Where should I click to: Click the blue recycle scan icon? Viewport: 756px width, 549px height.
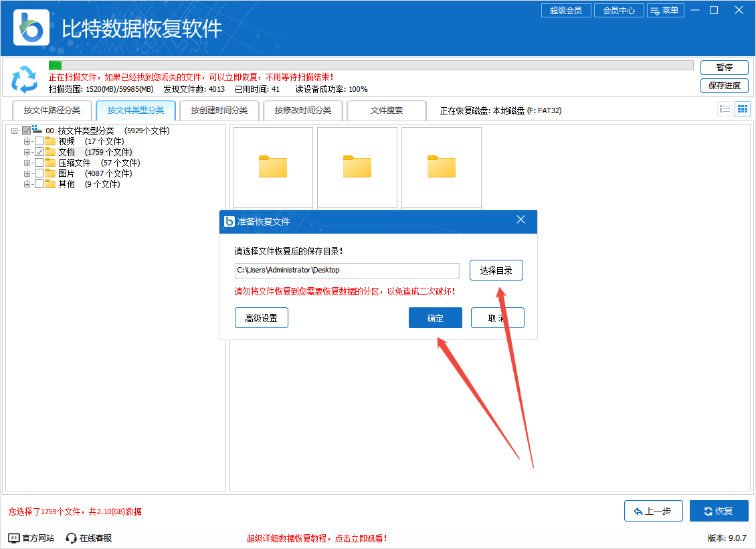[x=24, y=80]
